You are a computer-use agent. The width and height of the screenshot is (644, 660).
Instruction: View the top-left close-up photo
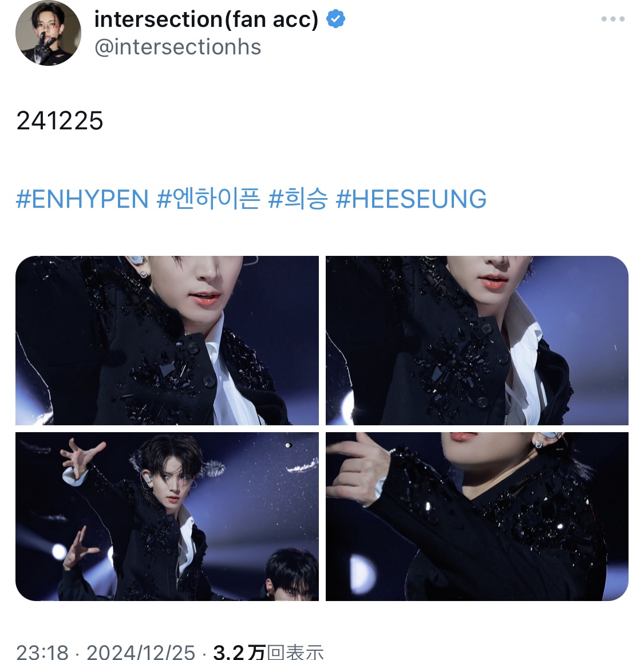pyautogui.click(x=167, y=341)
